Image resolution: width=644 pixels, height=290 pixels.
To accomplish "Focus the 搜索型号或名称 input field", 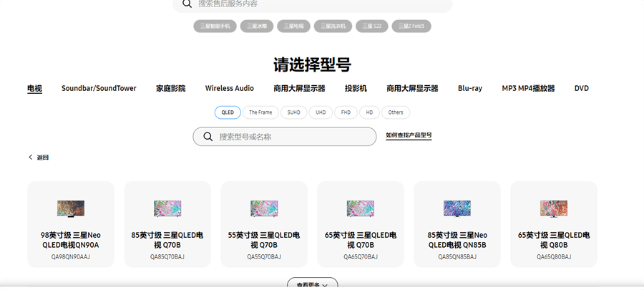I will pos(285,137).
